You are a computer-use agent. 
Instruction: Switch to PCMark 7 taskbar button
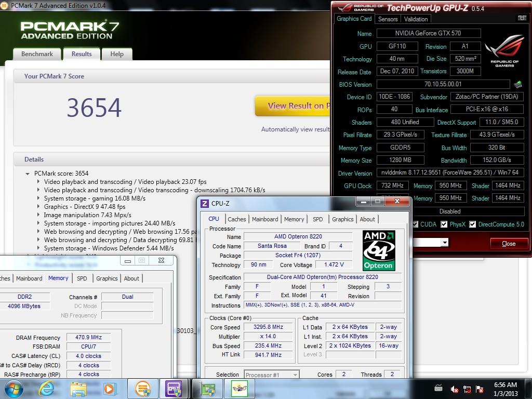142,389
